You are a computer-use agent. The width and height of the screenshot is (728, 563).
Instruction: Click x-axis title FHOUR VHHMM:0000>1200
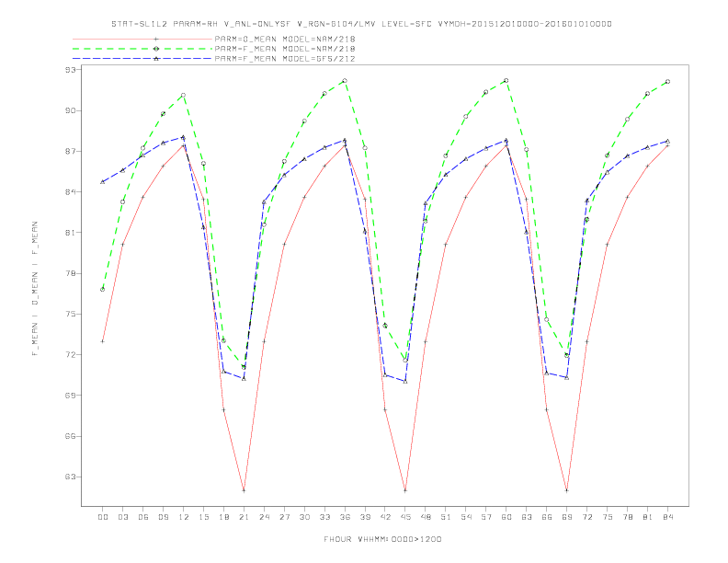(382, 539)
